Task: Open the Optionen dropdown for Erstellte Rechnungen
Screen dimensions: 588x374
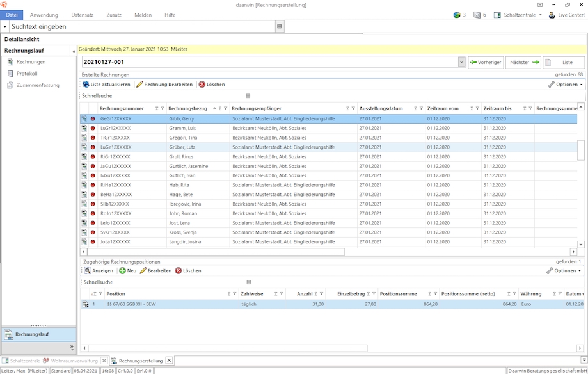Action: [565, 85]
